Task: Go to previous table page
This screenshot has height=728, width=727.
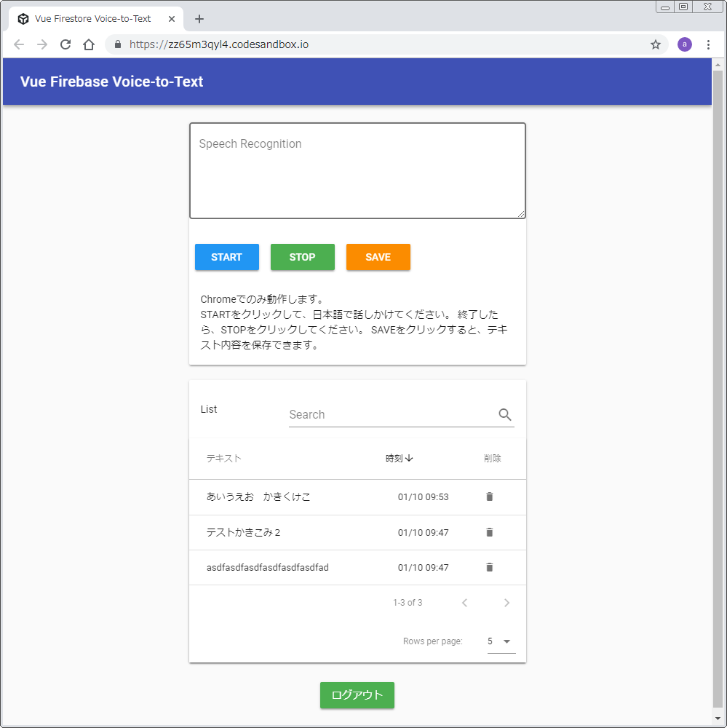Action: 464,603
